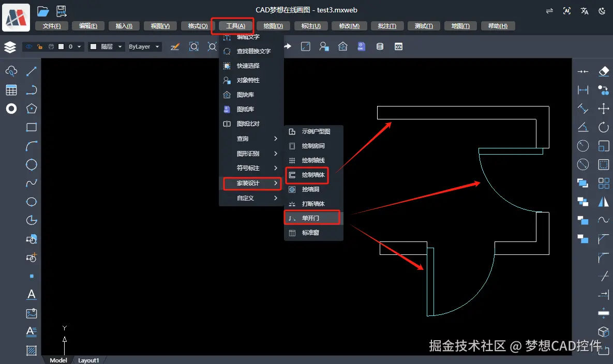Select the mirror tool icon
Viewport: 613px width, 364px height.
tap(604, 202)
